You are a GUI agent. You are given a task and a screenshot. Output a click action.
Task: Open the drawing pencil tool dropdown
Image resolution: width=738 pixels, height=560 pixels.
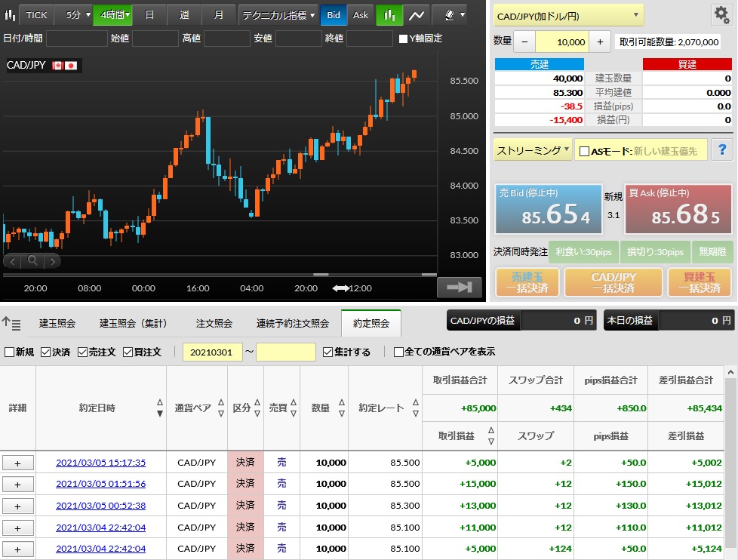(455, 15)
